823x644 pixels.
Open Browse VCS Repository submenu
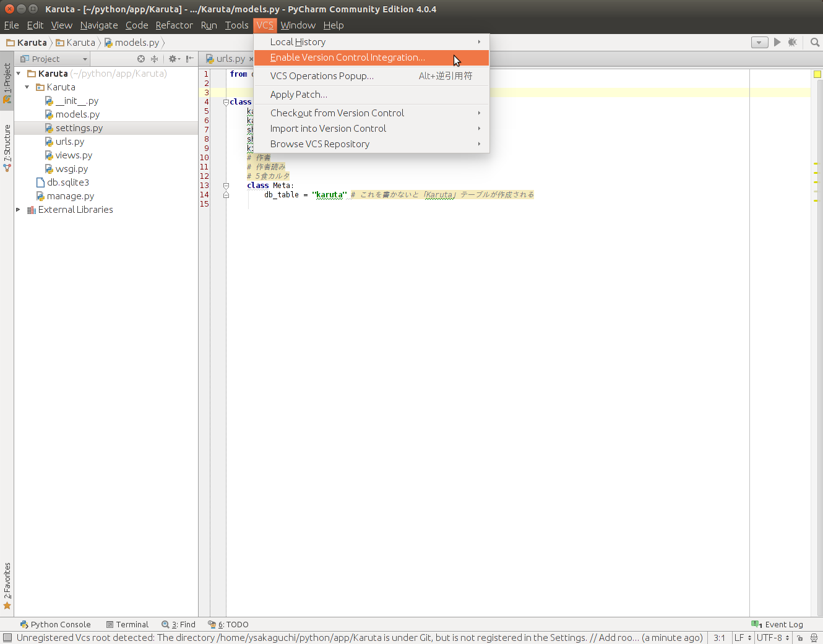tap(371, 144)
